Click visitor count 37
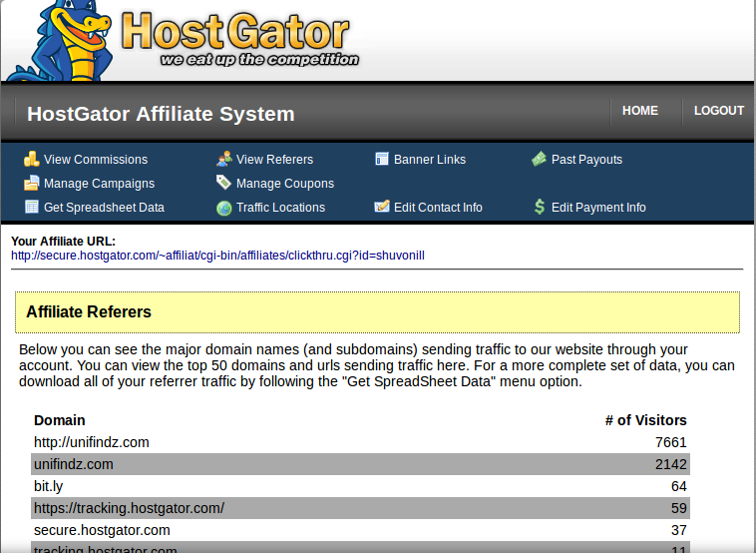Viewport: 756px width, 553px height. 679,530
